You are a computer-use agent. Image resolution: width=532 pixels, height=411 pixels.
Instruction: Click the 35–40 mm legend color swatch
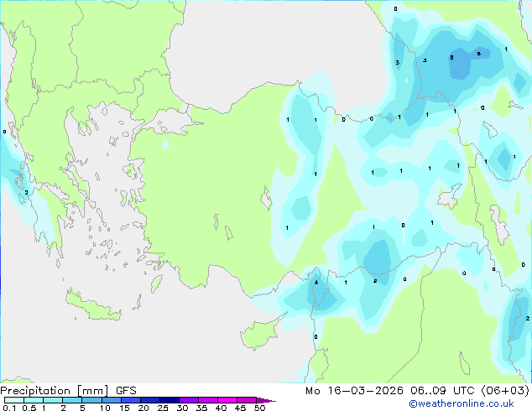[208, 400]
